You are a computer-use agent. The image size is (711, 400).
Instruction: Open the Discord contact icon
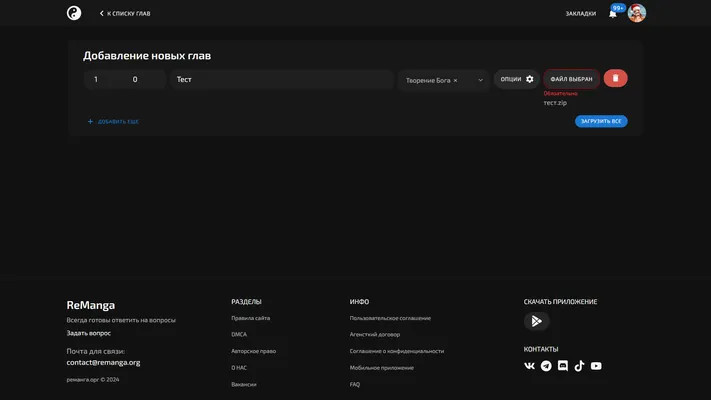[x=563, y=366]
